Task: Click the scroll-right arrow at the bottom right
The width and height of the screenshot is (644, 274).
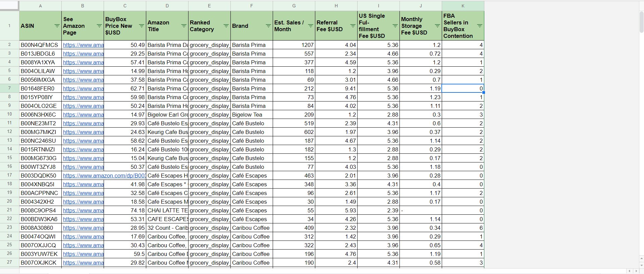Action: [636, 271]
